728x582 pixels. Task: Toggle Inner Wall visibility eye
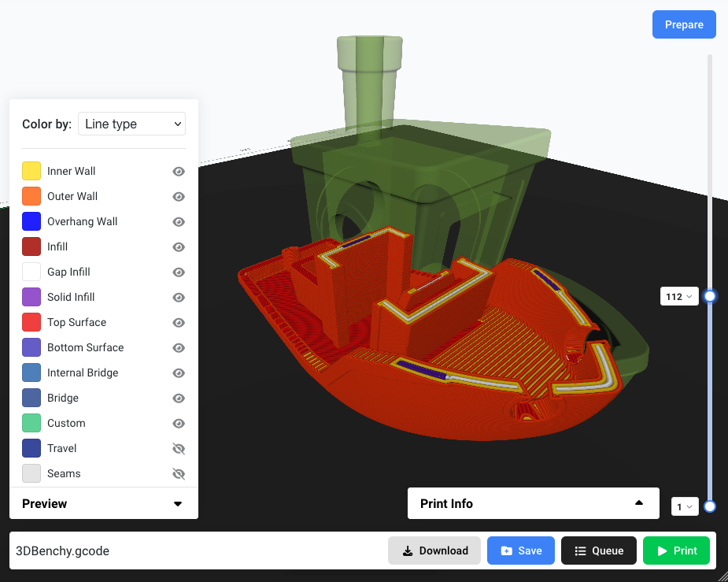(179, 172)
